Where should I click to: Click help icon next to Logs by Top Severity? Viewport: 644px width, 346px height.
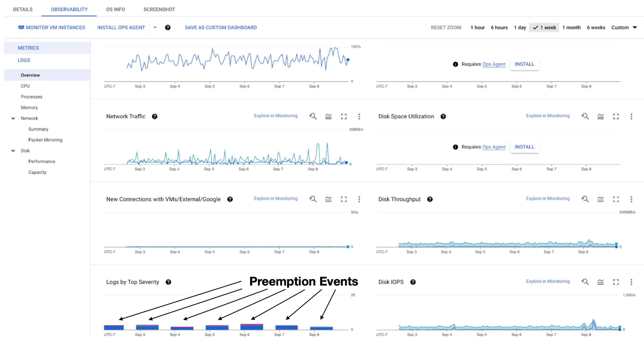tap(168, 282)
